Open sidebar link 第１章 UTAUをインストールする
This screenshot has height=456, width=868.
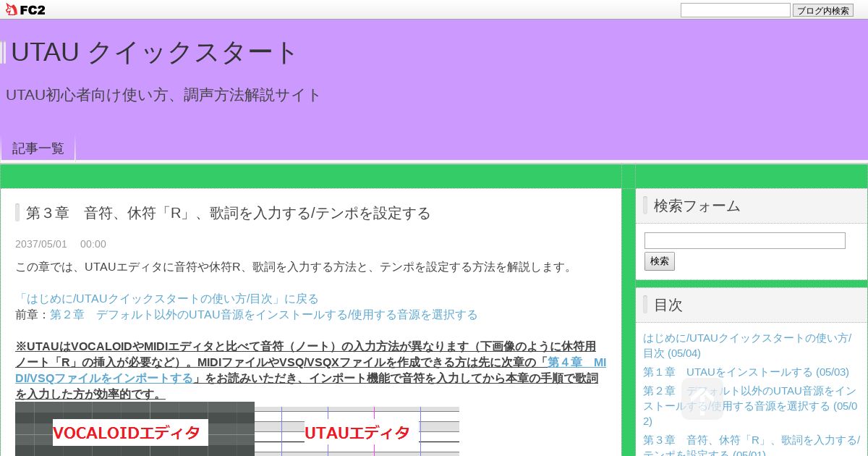click(x=746, y=372)
